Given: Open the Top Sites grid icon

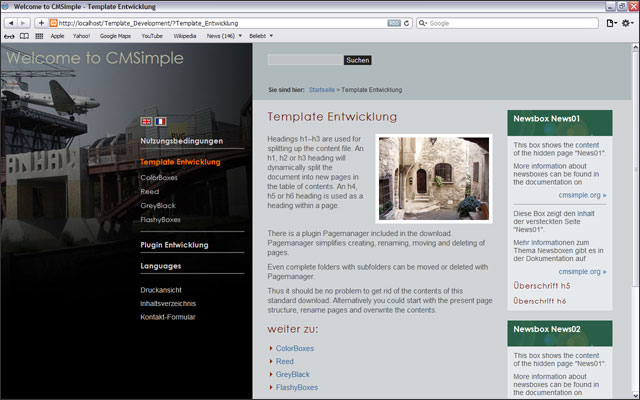Looking at the screenshot, I should (39, 36).
